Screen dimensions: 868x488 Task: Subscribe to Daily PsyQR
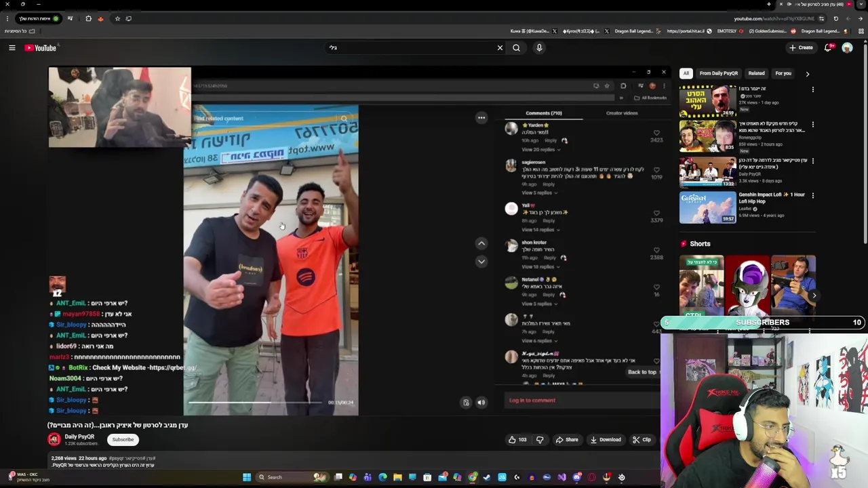[x=123, y=439]
